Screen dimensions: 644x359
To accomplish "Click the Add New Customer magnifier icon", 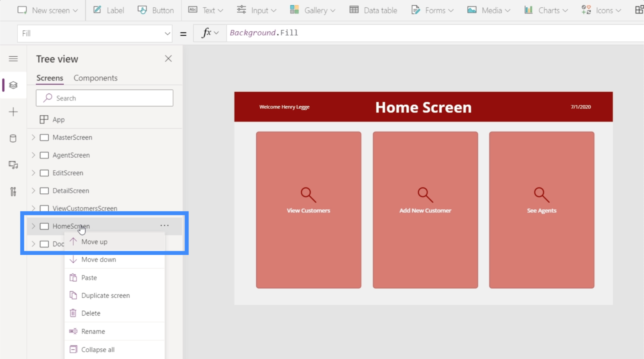I will [x=425, y=195].
